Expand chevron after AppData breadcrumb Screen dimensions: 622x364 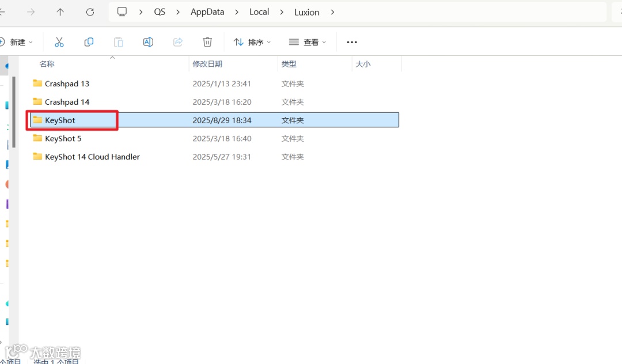tap(237, 12)
